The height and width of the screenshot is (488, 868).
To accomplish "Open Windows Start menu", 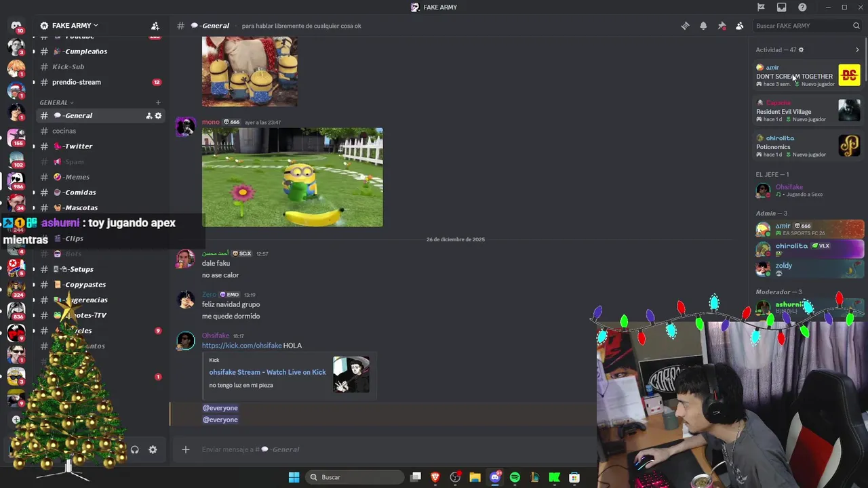I will [294, 477].
